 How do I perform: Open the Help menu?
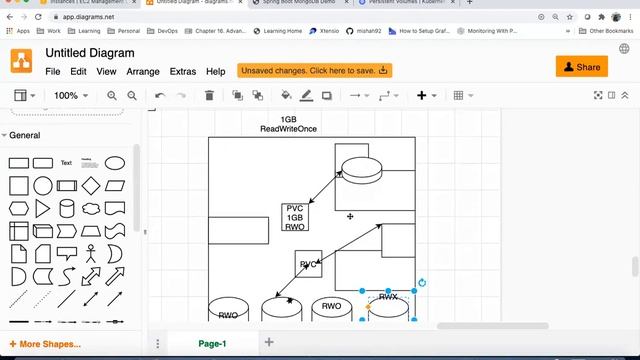(216, 71)
